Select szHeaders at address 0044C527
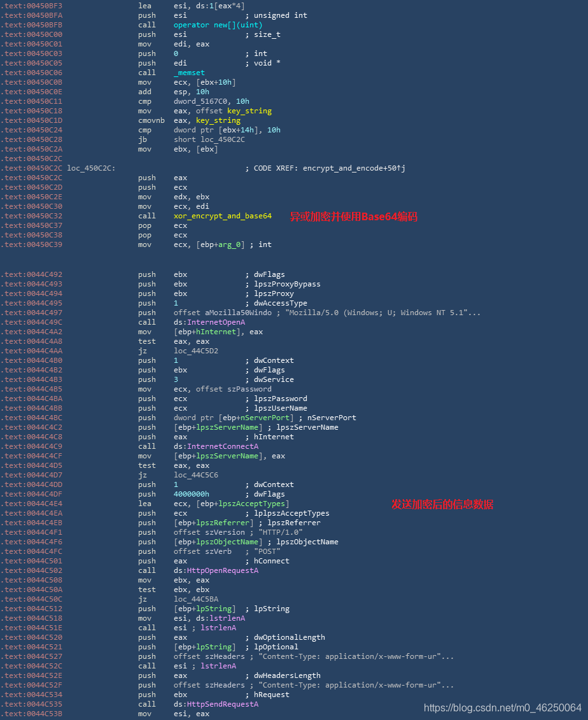The height and width of the screenshot is (720, 588). 225,656
